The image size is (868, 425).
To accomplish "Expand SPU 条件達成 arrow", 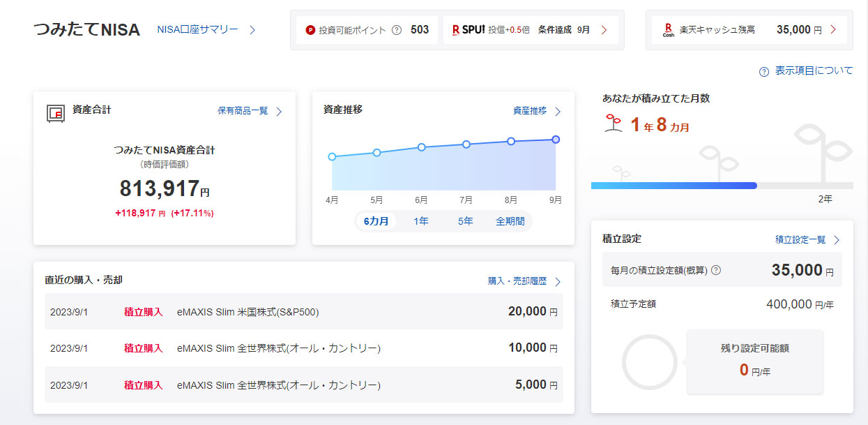I will [x=604, y=30].
